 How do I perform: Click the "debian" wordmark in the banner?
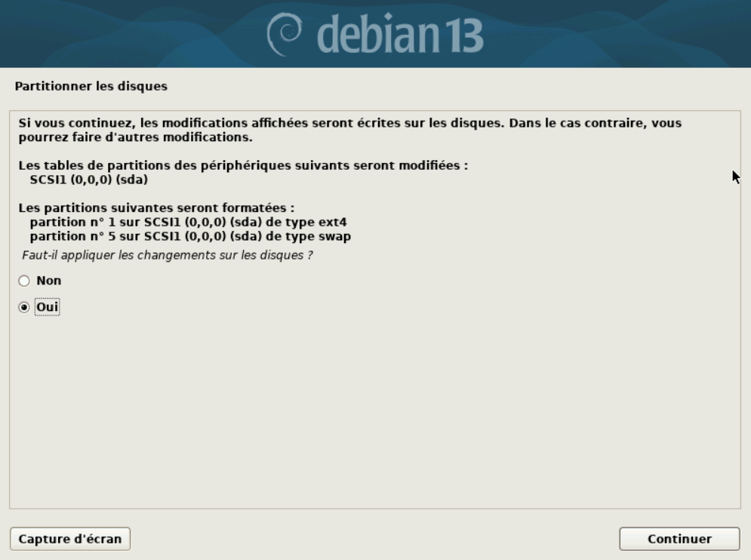[378, 34]
